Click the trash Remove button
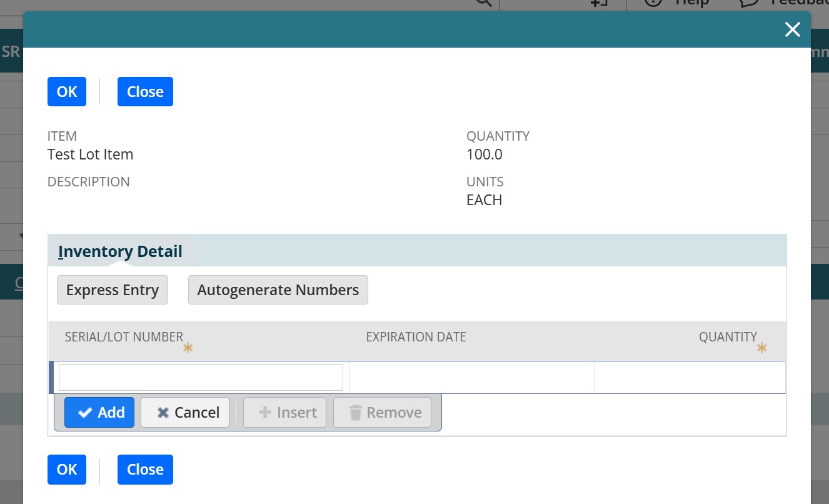Image resolution: width=829 pixels, height=504 pixels. [382, 413]
